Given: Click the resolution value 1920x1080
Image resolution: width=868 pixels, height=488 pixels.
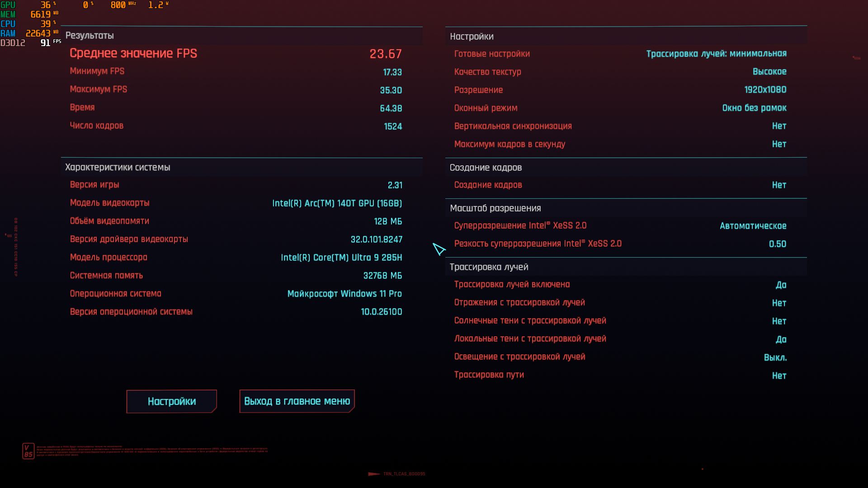Looking at the screenshot, I should 765,90.
